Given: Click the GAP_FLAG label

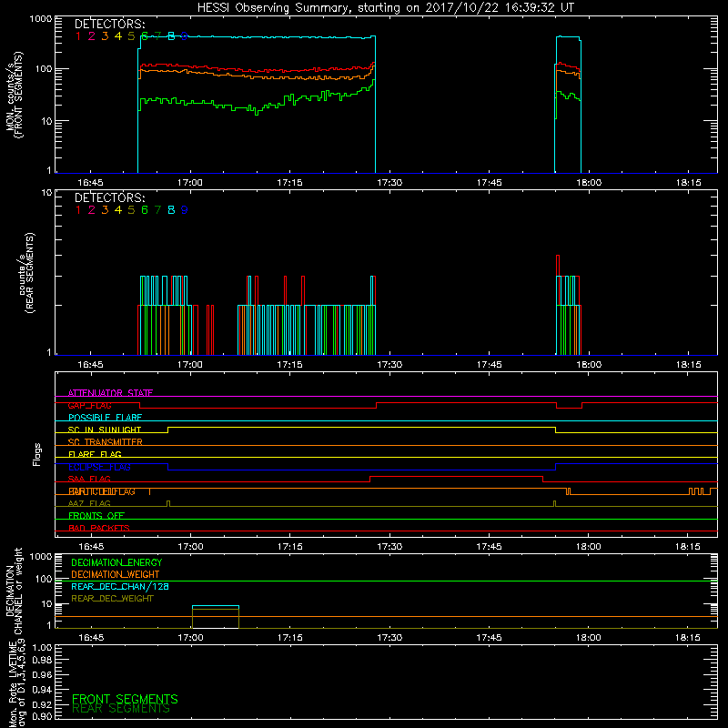Looking at the screenshot, I should [x=89, y=405].
